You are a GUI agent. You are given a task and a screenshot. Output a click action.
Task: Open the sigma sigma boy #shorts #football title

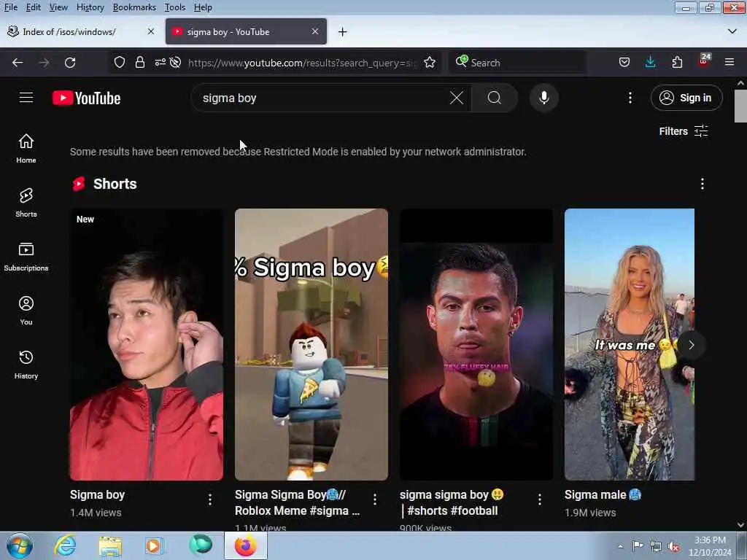[452, 502]
